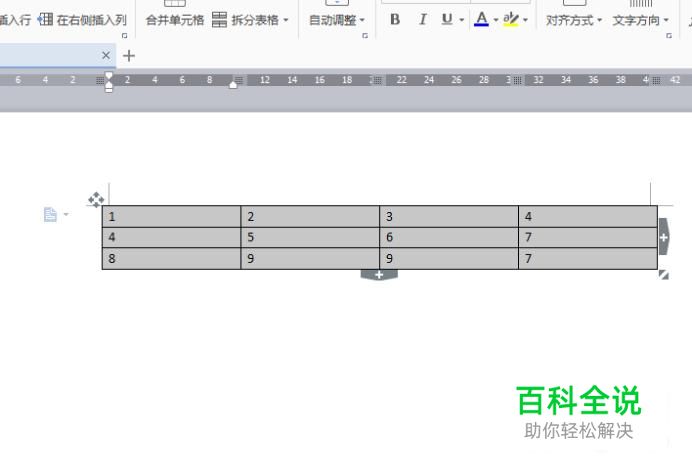Open a new document tab with plus

(x=129, y=56)
